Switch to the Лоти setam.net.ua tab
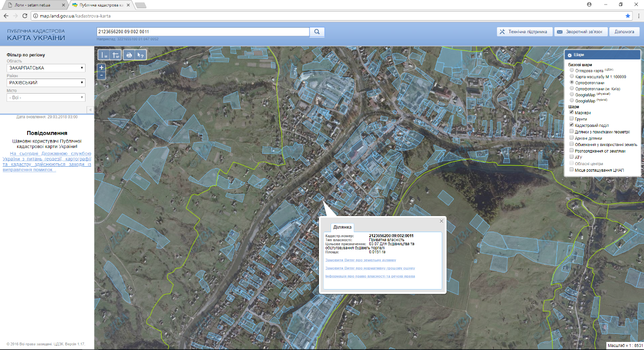Viewport: 644px width, 350px height. [33, 5]
